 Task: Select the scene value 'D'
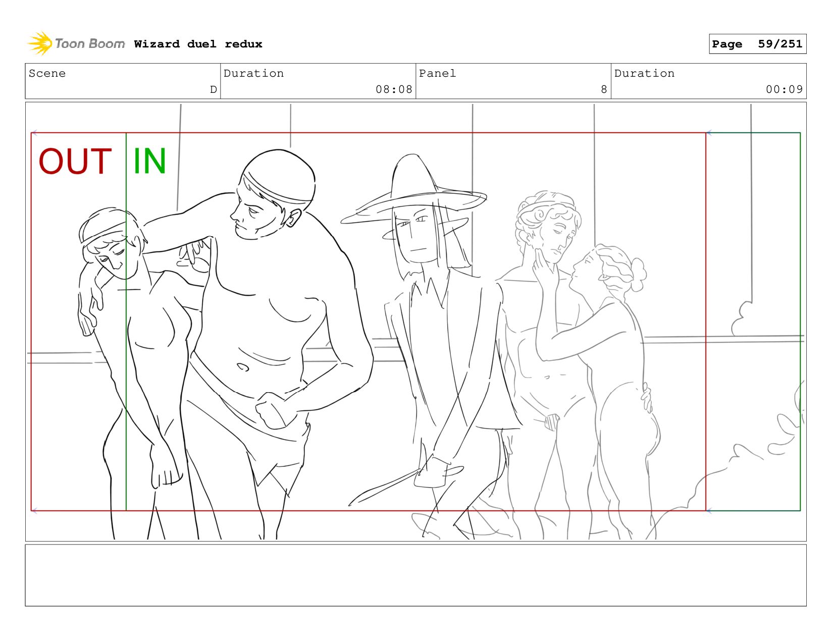[214, 89]
